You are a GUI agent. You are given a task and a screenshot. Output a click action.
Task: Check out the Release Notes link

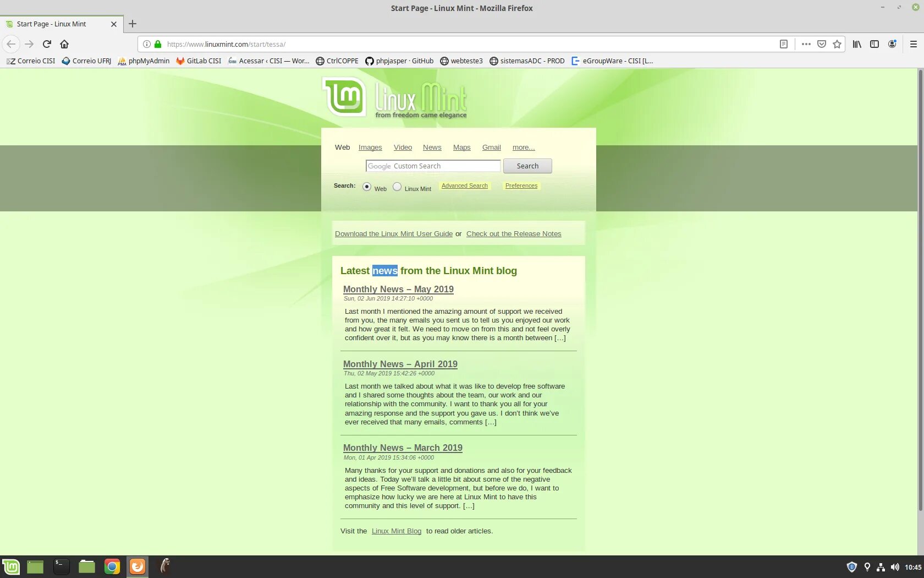pos(514,234)
